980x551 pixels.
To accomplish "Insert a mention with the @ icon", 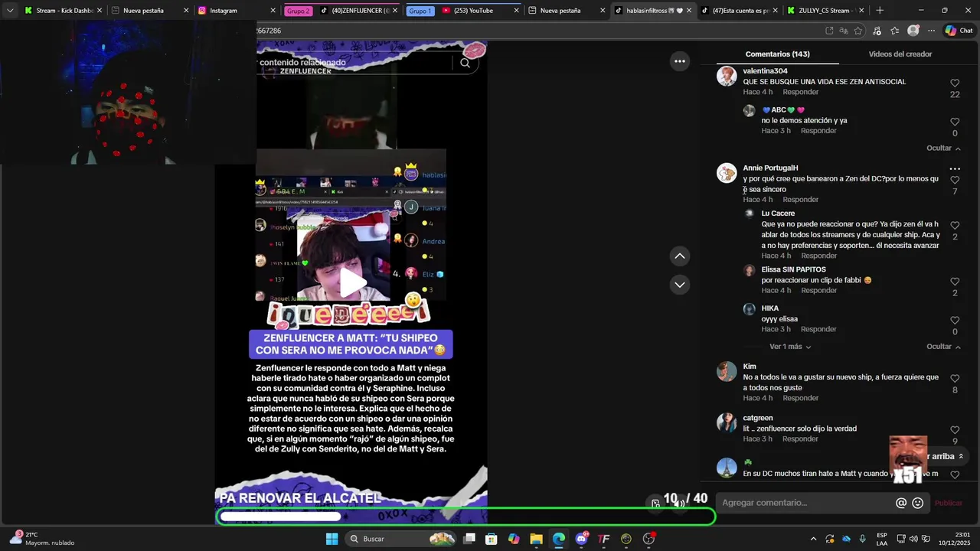I will click(x=901, y=503).
